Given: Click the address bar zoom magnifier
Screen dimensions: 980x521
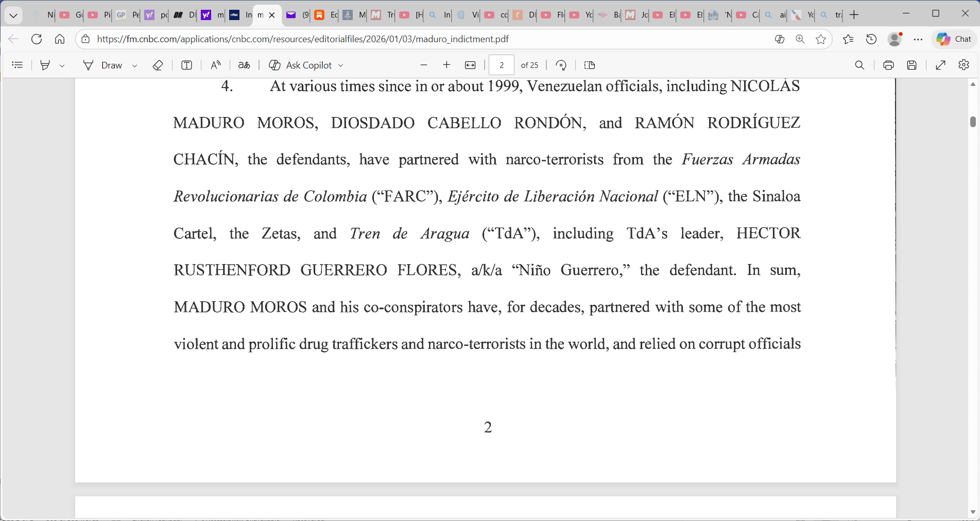Looking at the screenshot, I should tap(800, 39).
